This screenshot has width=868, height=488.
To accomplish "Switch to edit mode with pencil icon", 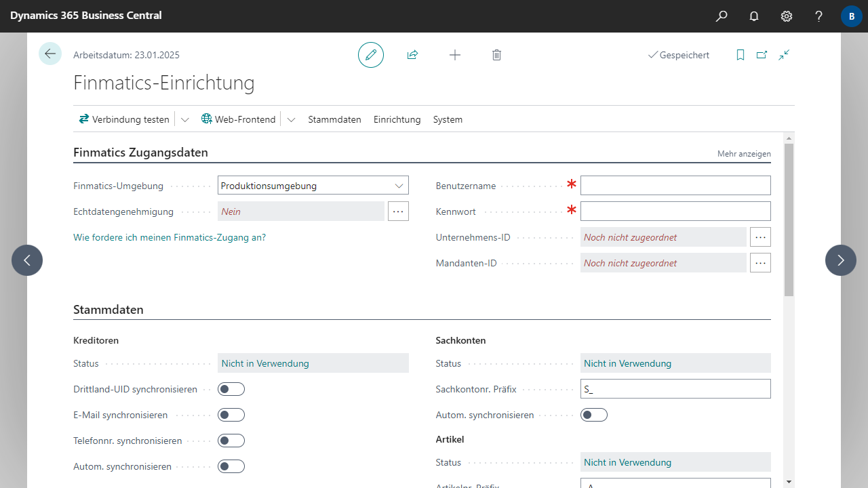I will (x=371, y=55).
